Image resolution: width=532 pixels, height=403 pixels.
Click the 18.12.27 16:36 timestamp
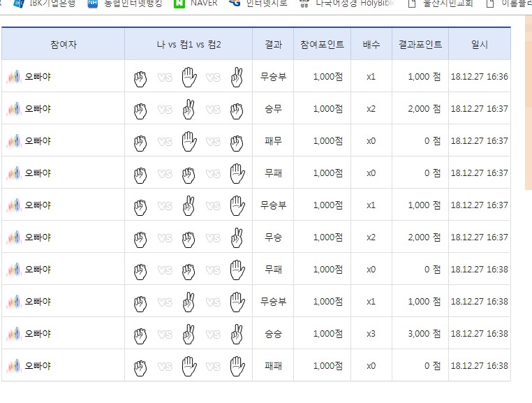click(x=480, y=77)
